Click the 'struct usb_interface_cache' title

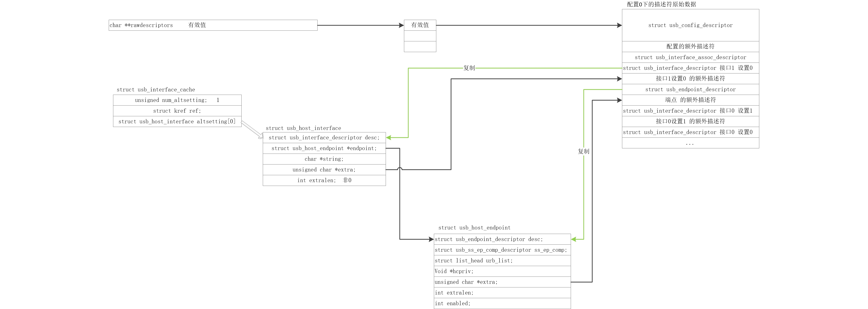pyautogui.click(x=156, y=90)
